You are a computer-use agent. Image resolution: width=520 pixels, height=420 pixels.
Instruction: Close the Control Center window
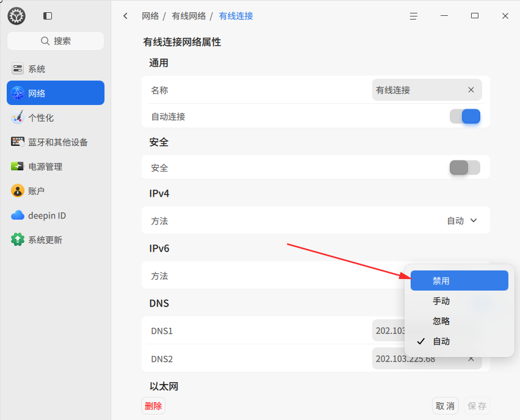[505, 16]
